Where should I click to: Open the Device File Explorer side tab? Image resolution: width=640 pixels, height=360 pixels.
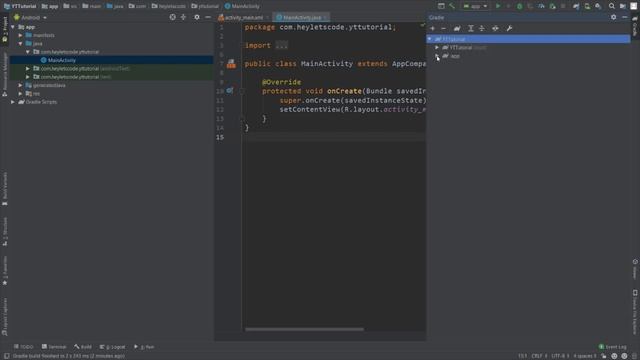635,312
